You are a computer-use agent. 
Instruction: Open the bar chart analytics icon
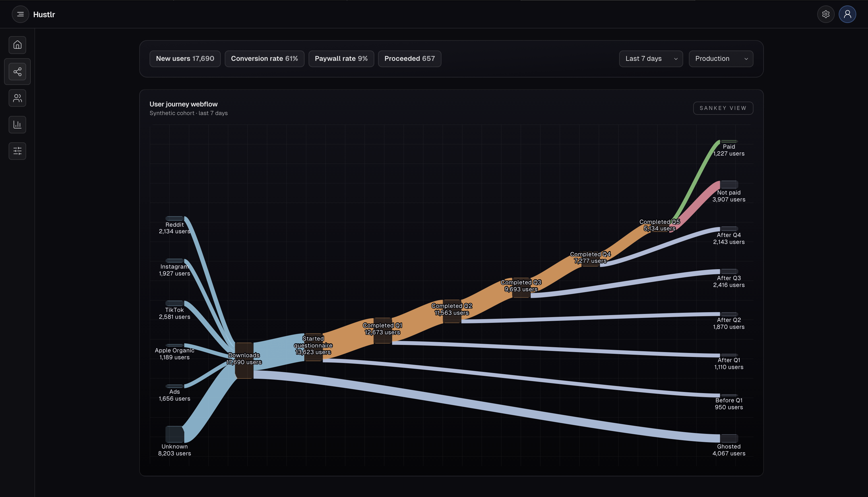point(18,125)
